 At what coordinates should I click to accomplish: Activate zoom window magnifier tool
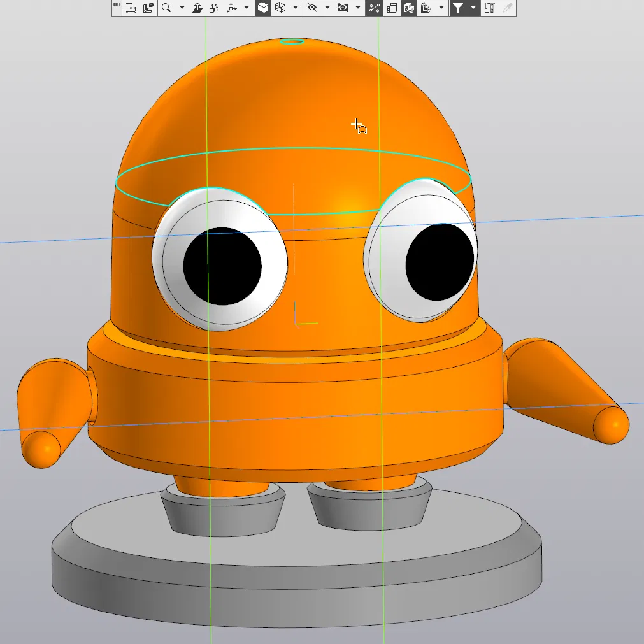click(x=166, y=8)
